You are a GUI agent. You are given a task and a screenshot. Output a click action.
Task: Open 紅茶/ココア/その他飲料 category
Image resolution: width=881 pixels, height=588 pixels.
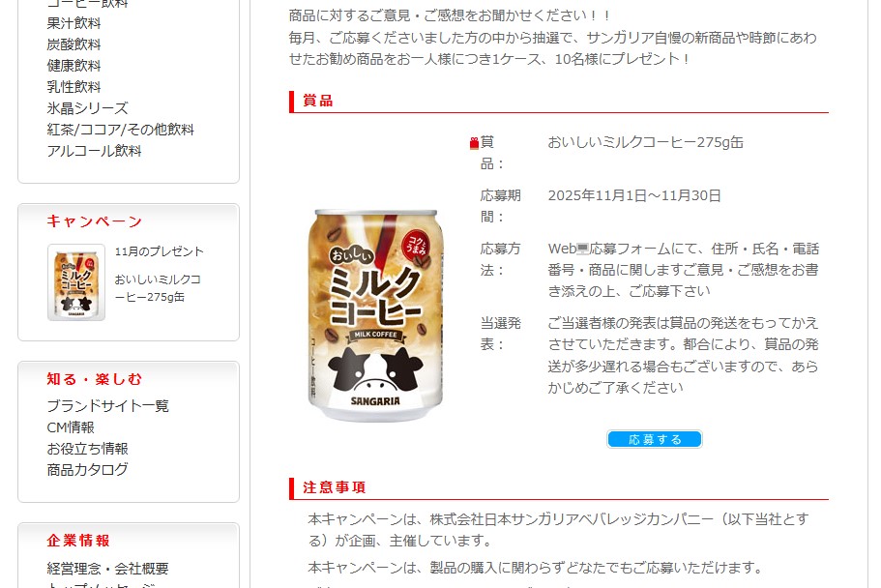pyautogui.click(x=120, y=130)
